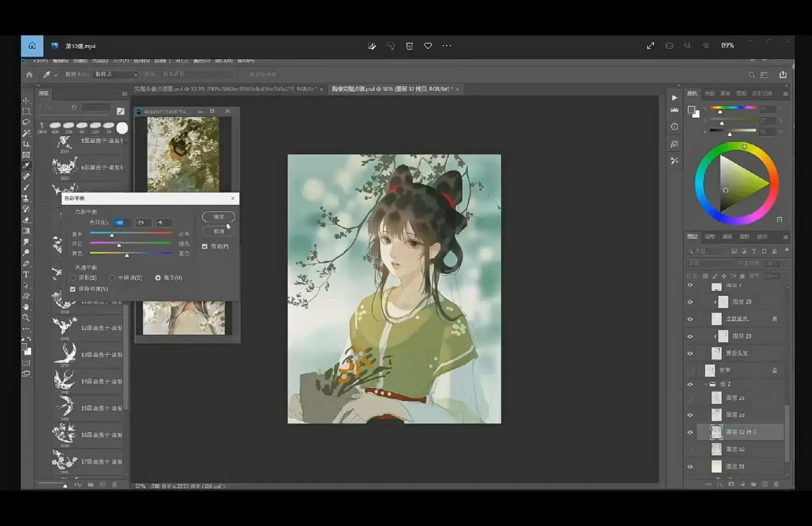Click the 确定 OK button in Color Balance
The width and height of the screenshot is (812, 526).
(218, 217)
